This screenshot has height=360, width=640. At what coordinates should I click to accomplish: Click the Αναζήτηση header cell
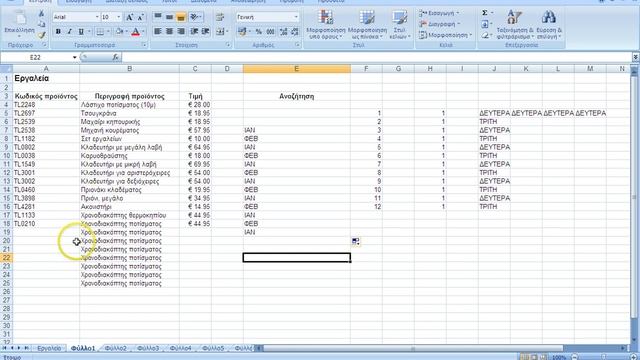point(297,96)
